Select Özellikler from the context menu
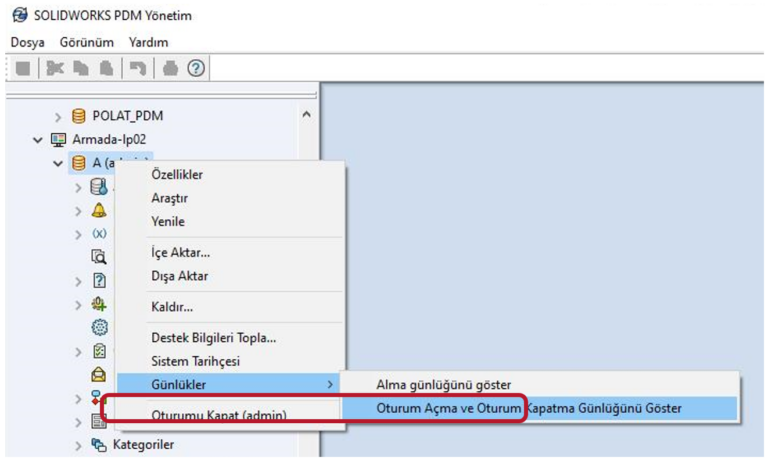The width and height of the screenshot is (768, 461). (x=177, y=175)
